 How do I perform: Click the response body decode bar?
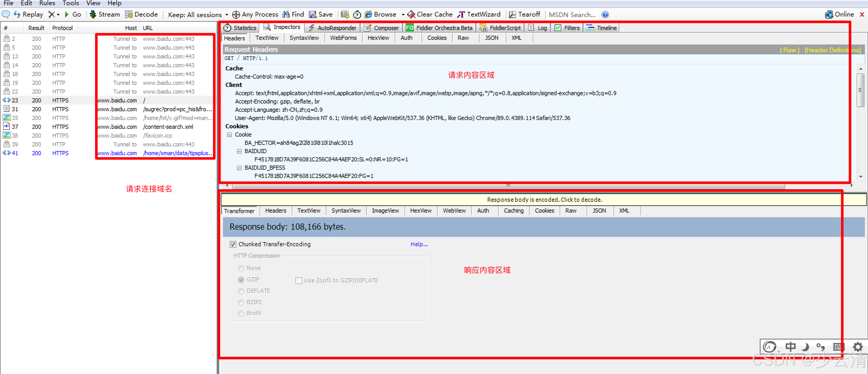pos(544,200)
